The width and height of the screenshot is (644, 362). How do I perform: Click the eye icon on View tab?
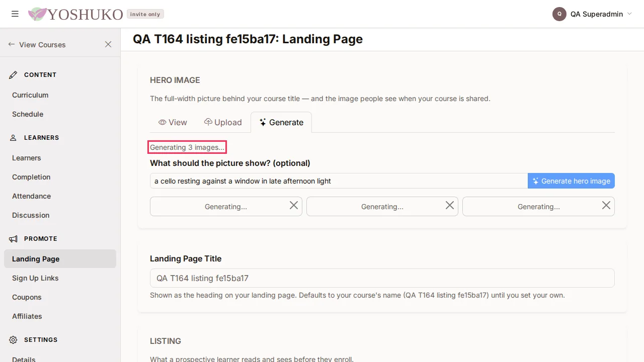tap(162, 122)
